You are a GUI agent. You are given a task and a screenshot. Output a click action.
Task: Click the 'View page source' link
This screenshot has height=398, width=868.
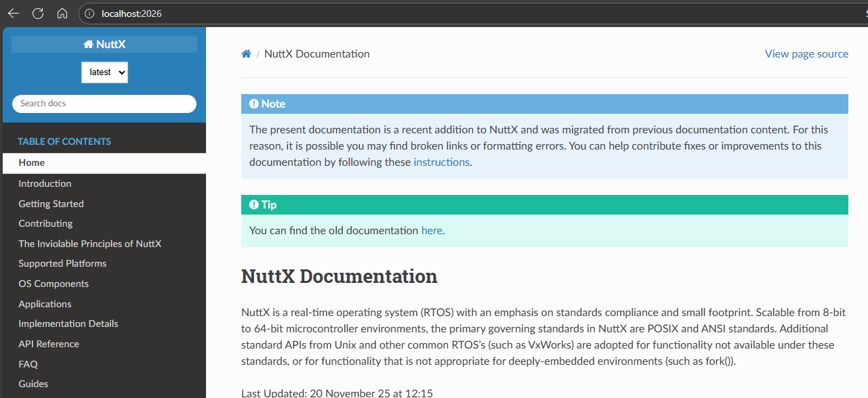click(806, 54)
